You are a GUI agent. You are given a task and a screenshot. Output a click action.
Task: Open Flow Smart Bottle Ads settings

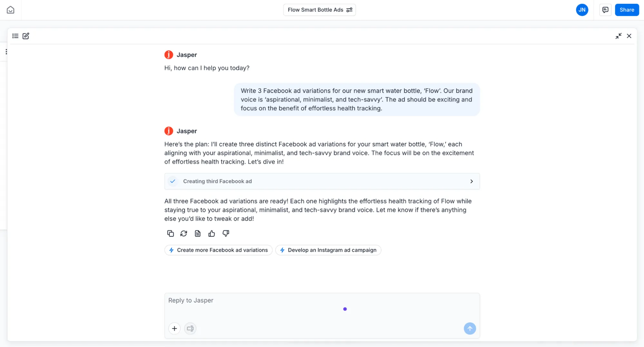[349, 10]
